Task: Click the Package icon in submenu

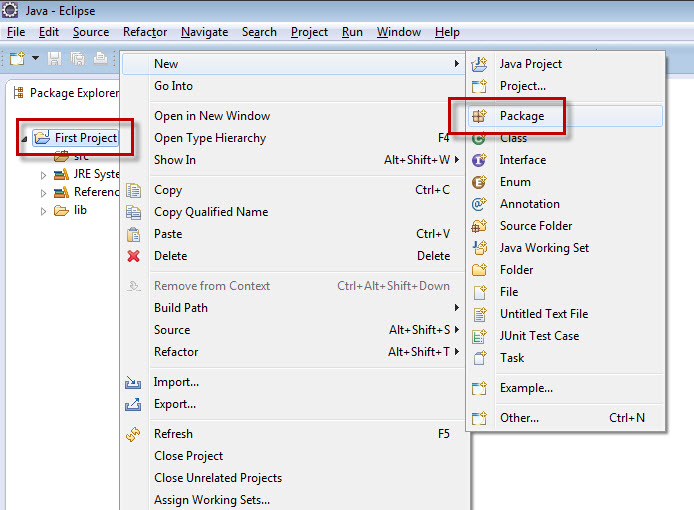Action: coord(479,116)
